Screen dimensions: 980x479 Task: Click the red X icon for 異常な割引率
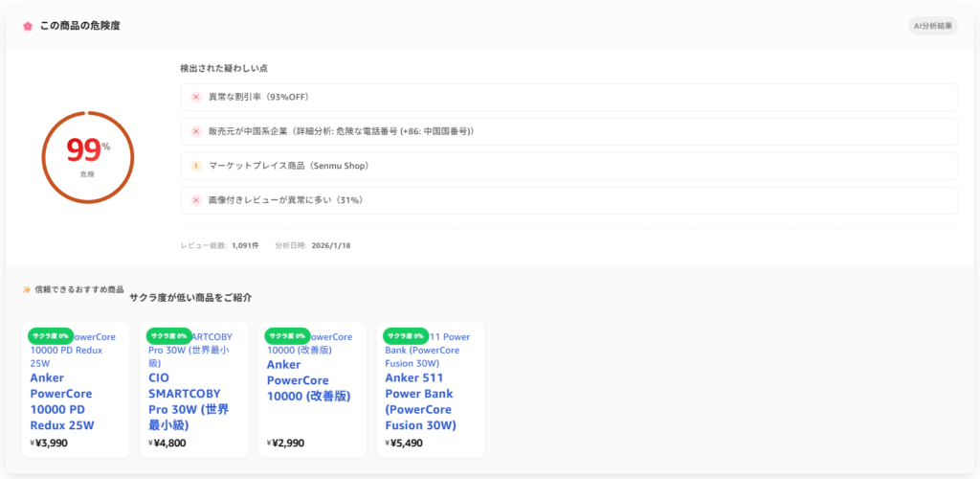coord(195,97)
